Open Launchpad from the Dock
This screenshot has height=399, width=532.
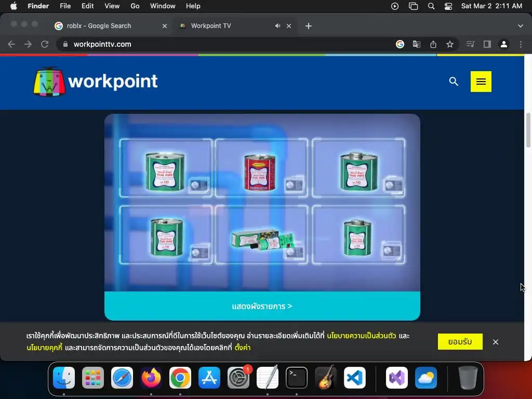tap(93, 378)
